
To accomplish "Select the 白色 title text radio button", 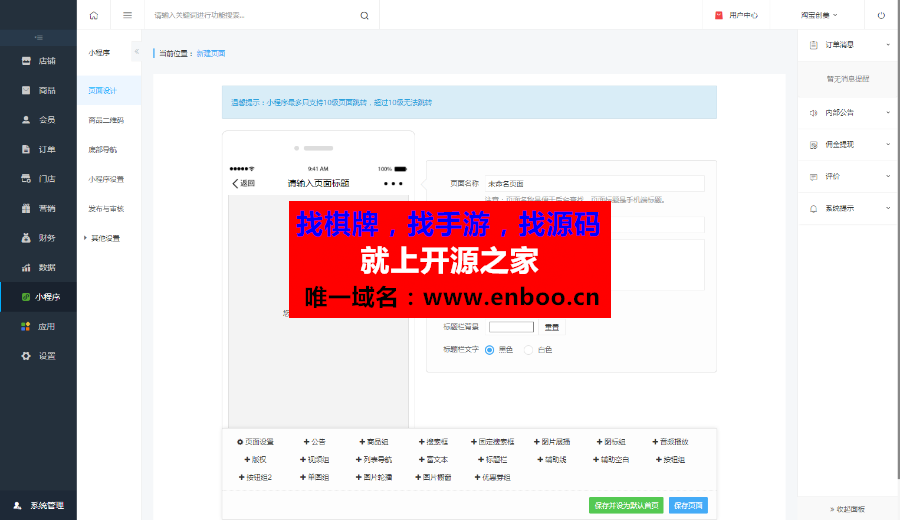I will coord(528,350).
